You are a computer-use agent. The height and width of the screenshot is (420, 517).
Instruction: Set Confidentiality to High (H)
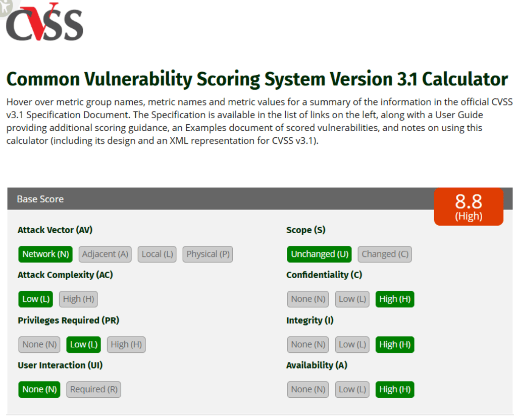tap(395, 299)
